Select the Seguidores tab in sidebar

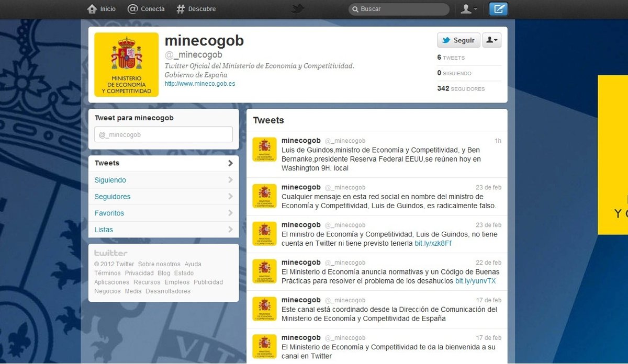[x=113, y=197]
